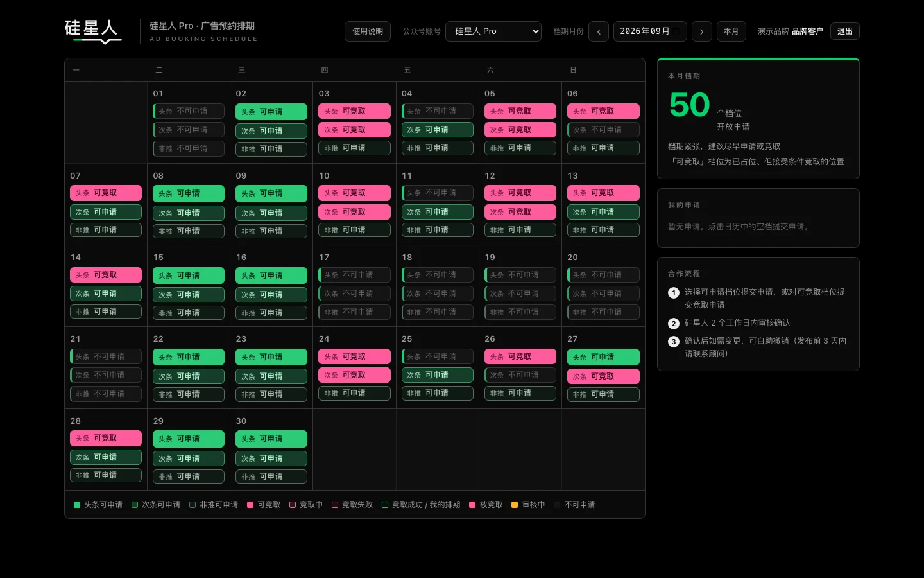924x578 pixels.
Task: Click the 头条 可竞取 slot on day 28
Action: [x=106, y=438]
